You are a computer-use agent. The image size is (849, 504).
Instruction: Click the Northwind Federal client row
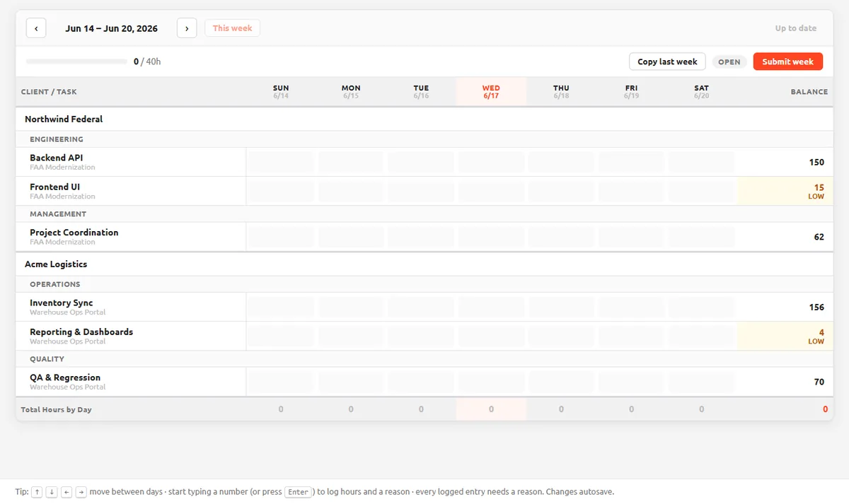[x=424, y=119]
